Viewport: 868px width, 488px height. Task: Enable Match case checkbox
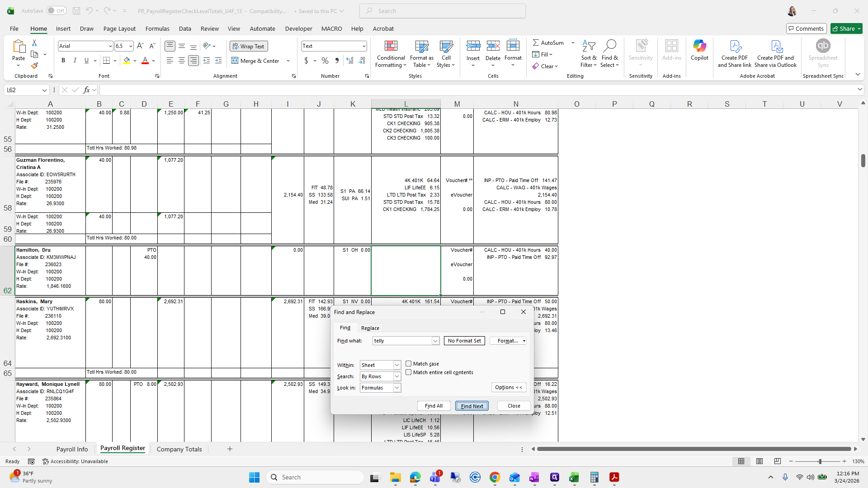coord(409,364)
